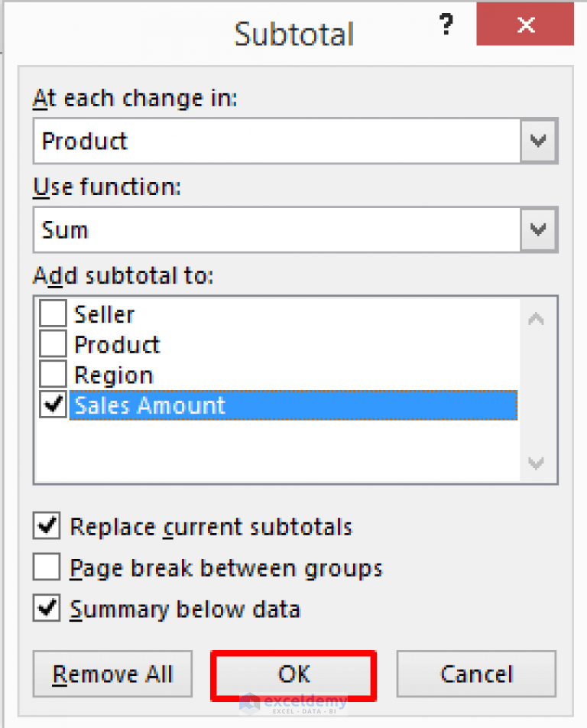The width and height of the screenshot is (587, 728).
Task: Open the 'At each change in' dropdown
Action: [x=538, y=141]
